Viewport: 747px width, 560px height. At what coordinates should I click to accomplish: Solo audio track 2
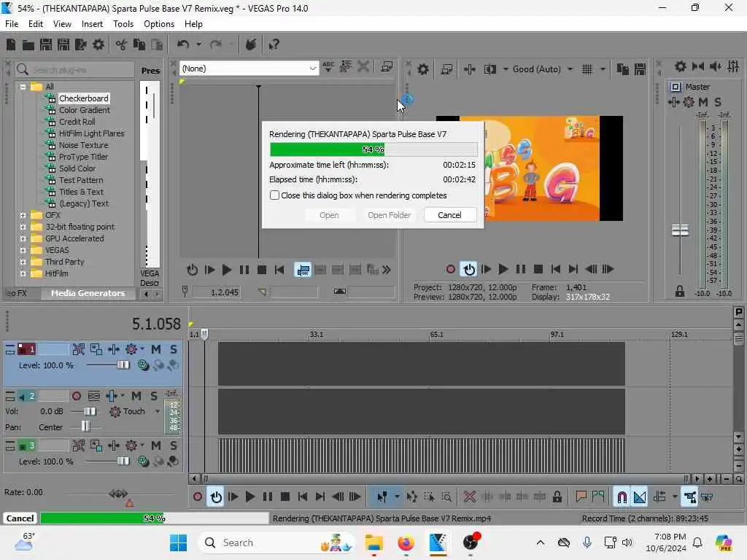tap(154, 396)
